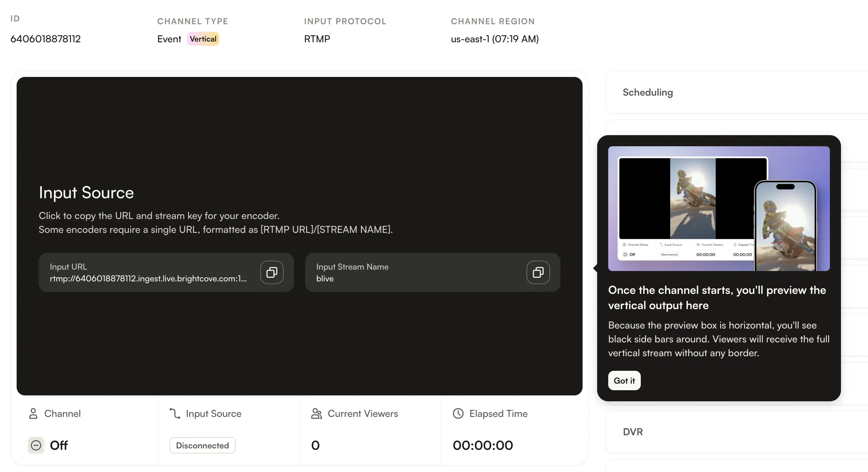Copy the Input URL with its icon
The width and height of the screenshot is (868, 472).
click(x=272, y=272)
